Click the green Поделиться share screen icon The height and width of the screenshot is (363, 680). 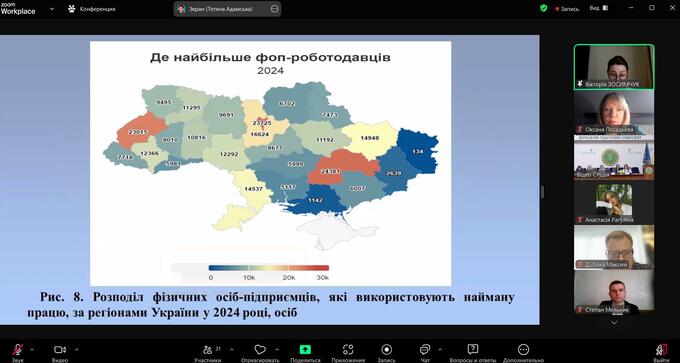[x=305, y=350]
